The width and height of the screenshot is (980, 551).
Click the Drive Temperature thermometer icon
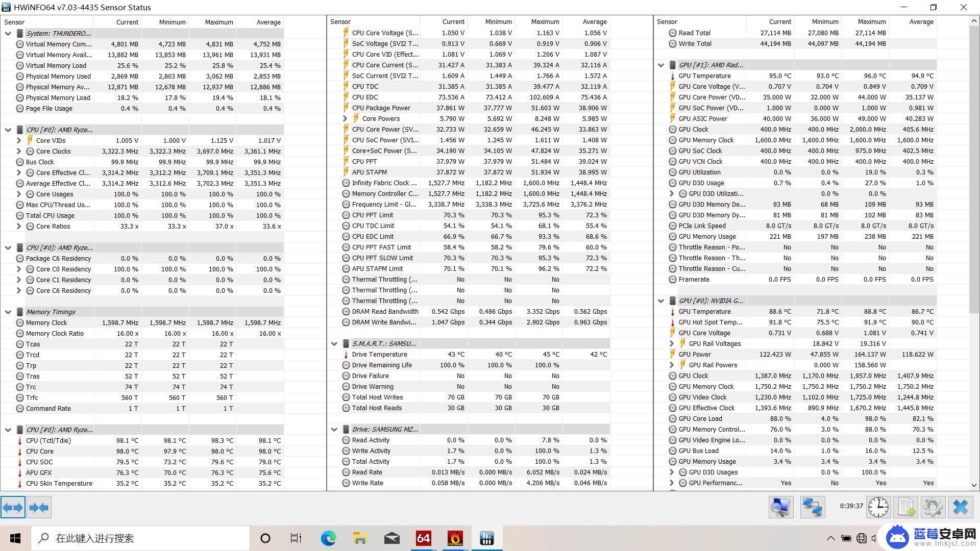point(346,355)
